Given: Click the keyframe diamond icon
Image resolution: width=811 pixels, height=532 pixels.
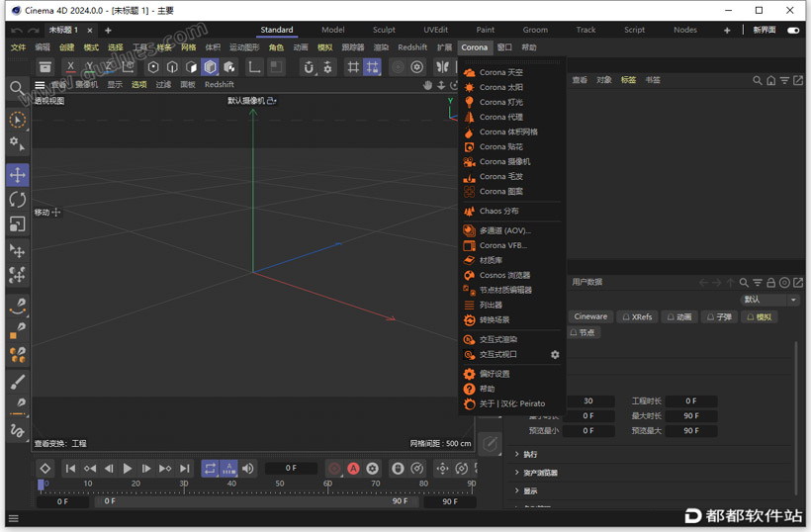Looking at the screenshot, I should (45, 469).
